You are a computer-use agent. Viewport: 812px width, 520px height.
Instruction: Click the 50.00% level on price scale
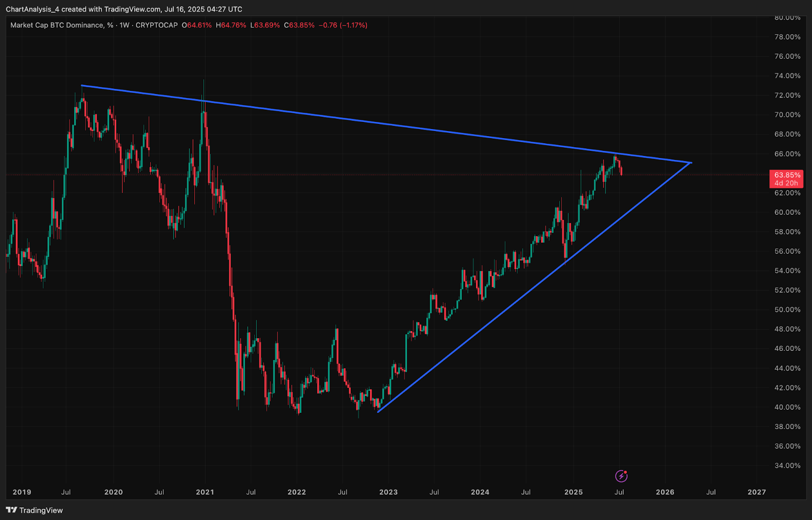click(x=787, y=310)
